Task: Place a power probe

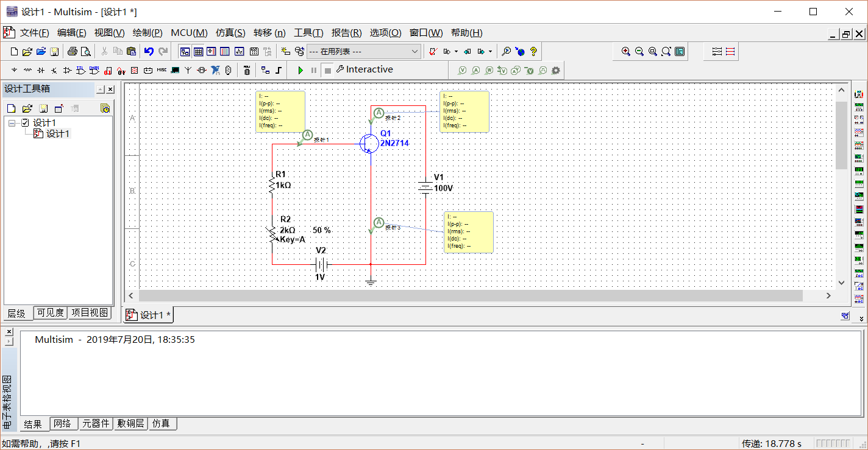Action: click(x=489, y=70)
